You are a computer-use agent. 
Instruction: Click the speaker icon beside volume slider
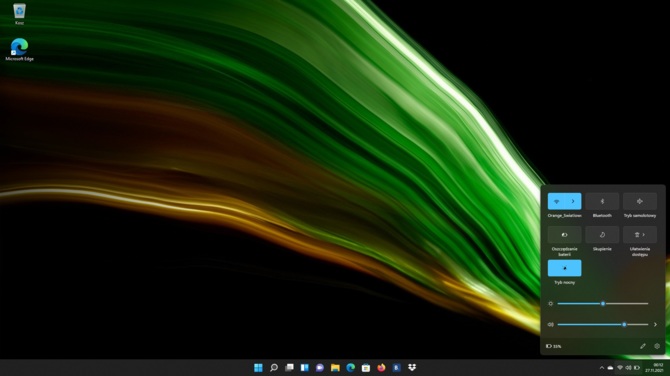point(551,325)
